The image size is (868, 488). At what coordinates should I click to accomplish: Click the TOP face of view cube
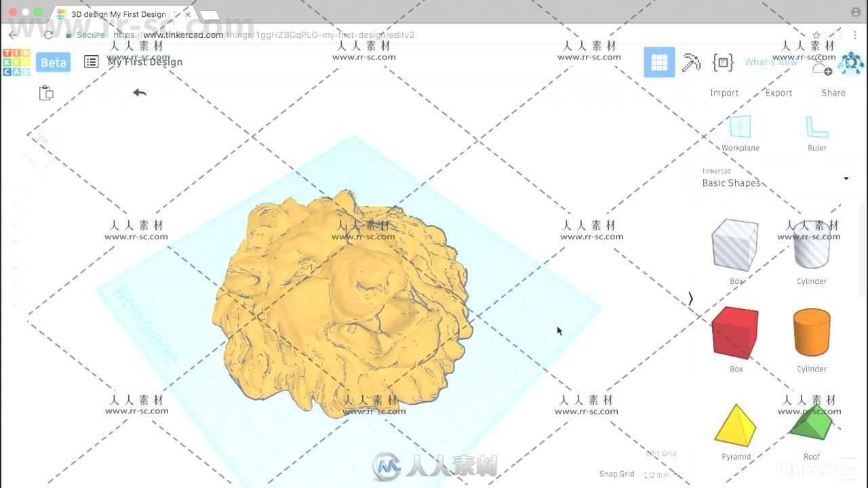42,139
